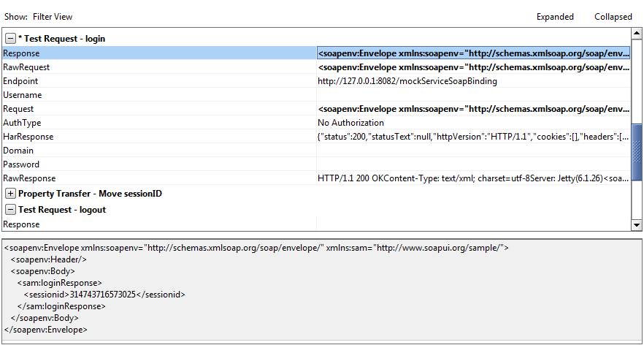Click the empty Username value field

click(x=473, y=95)
